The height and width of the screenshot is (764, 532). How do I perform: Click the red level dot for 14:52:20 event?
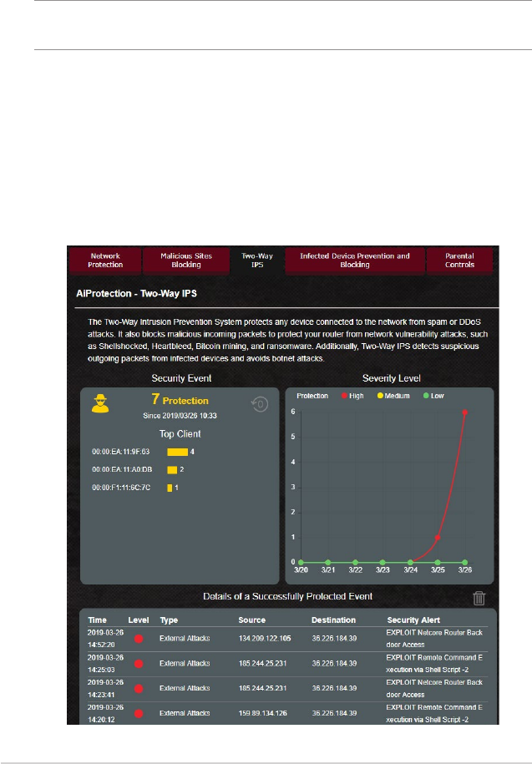(x=139, y=638)
